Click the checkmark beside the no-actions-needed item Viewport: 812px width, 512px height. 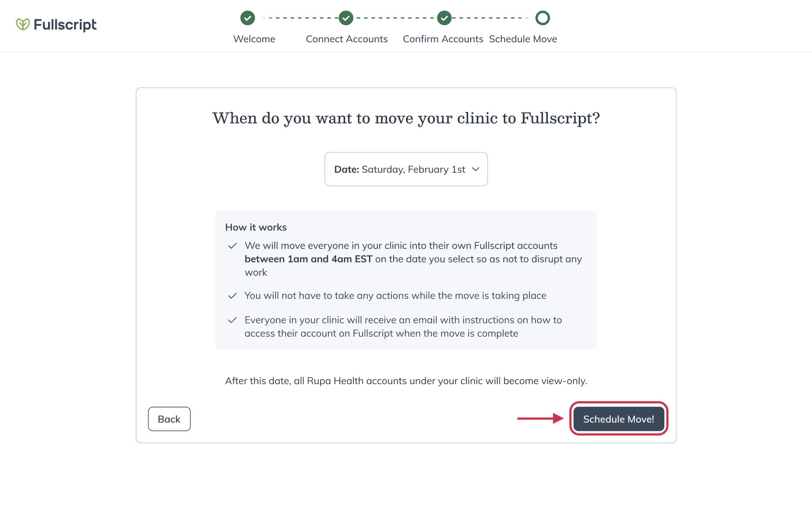(233, 296)
